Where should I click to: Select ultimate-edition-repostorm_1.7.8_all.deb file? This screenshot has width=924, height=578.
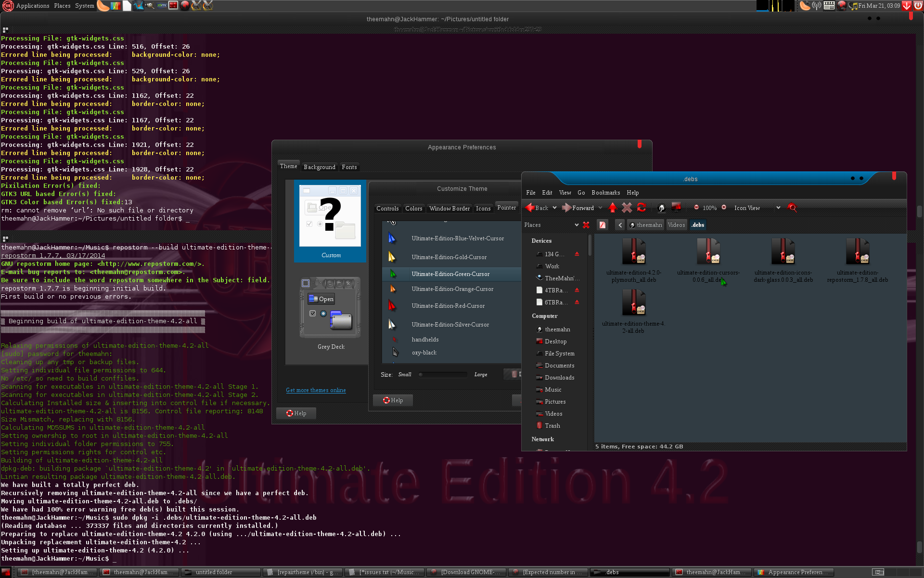(x=858, y=261)
